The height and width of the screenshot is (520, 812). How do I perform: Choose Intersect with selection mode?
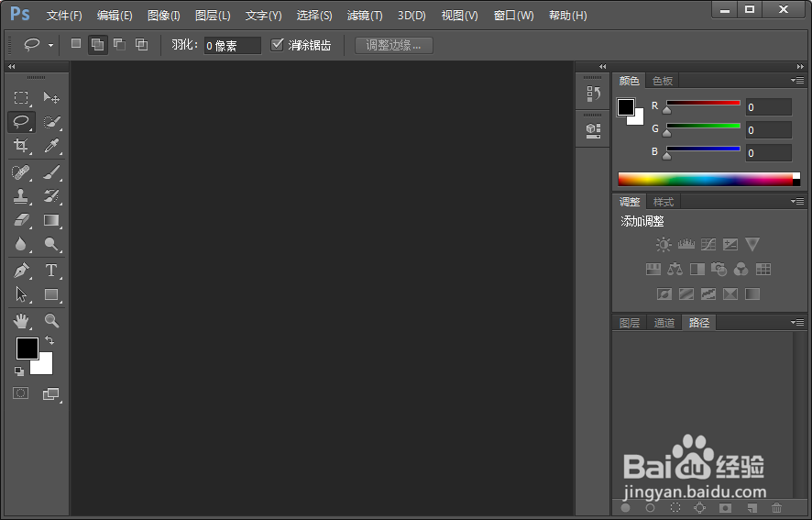click(x=141, y=45)
